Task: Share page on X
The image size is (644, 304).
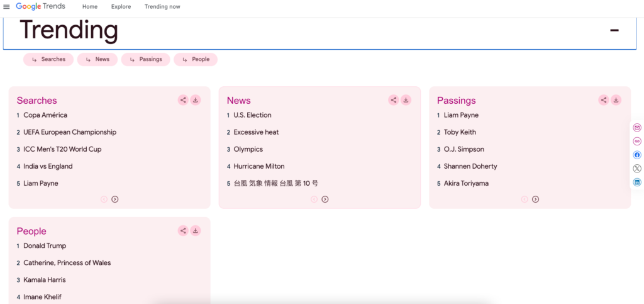Action: 637,169
